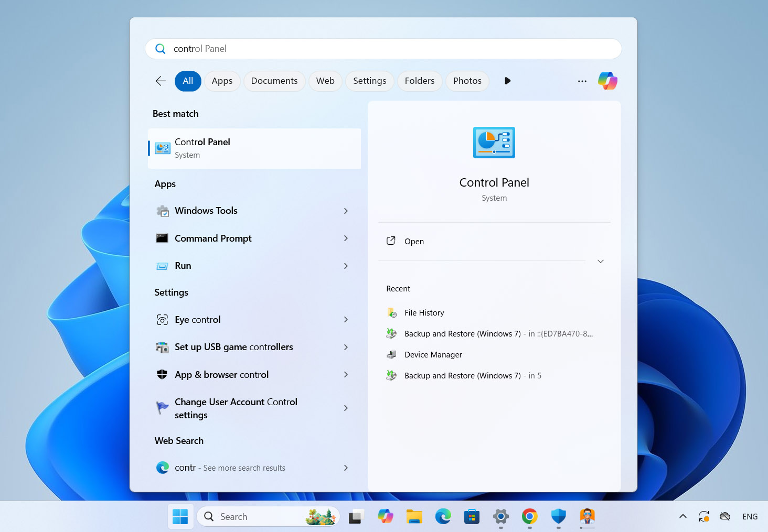Select contr - See more search results
This screenshot has height=532, width=768.
pyautogui.click(x=254, y=468)
